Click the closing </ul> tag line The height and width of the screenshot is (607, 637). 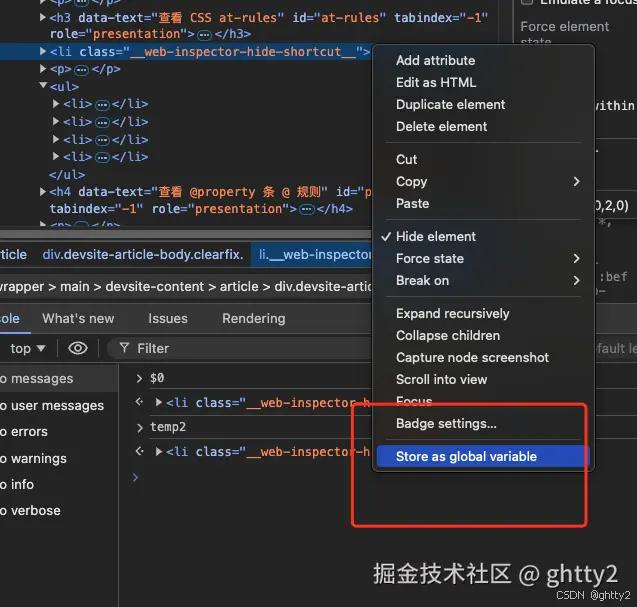[x=67, y=175]
